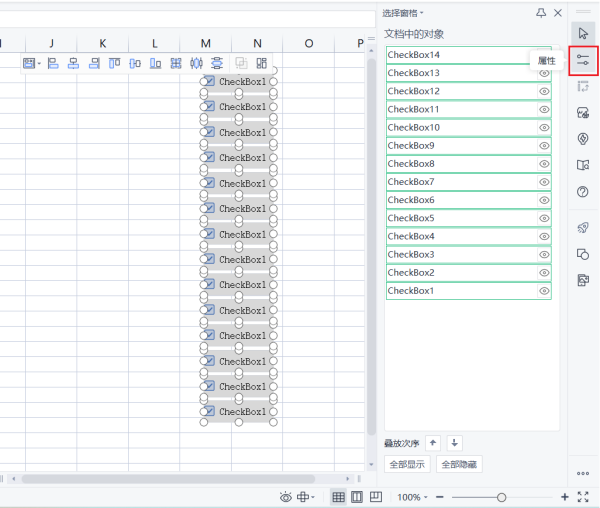
Task: Click the 全部隐藏 button
Action: tap(459, 464)
